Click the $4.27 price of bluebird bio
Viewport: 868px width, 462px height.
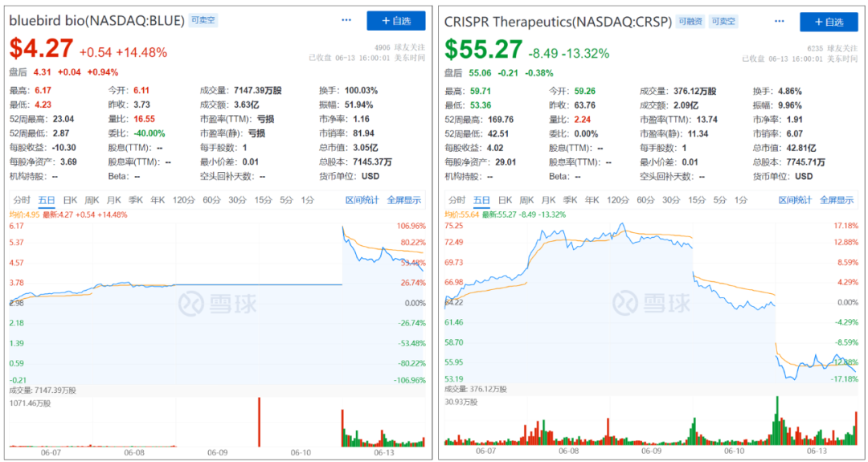point(41,49)
